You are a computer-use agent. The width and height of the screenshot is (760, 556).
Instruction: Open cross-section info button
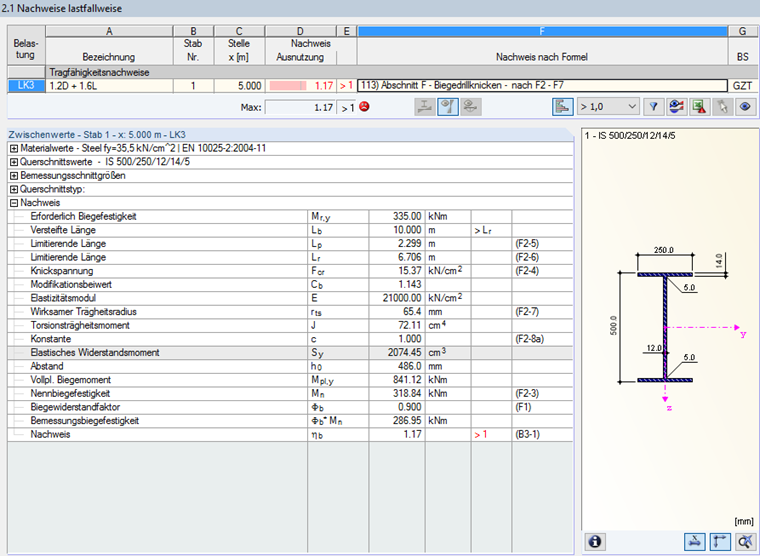(x=595, y=541)
